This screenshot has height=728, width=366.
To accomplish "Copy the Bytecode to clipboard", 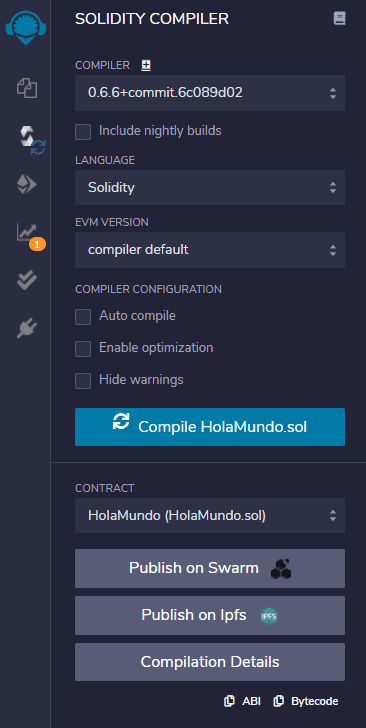I will (x=306, y=701).
